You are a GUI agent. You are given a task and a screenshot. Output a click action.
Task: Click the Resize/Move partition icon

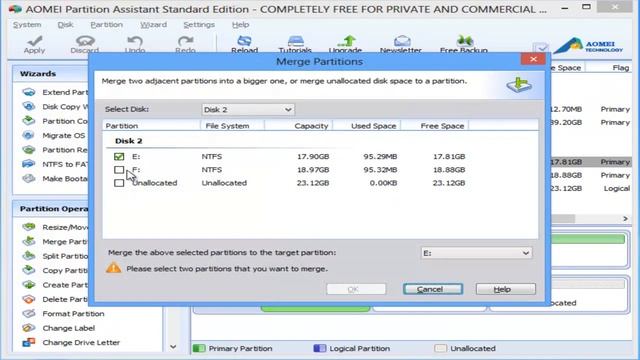[x=29, y=227]
